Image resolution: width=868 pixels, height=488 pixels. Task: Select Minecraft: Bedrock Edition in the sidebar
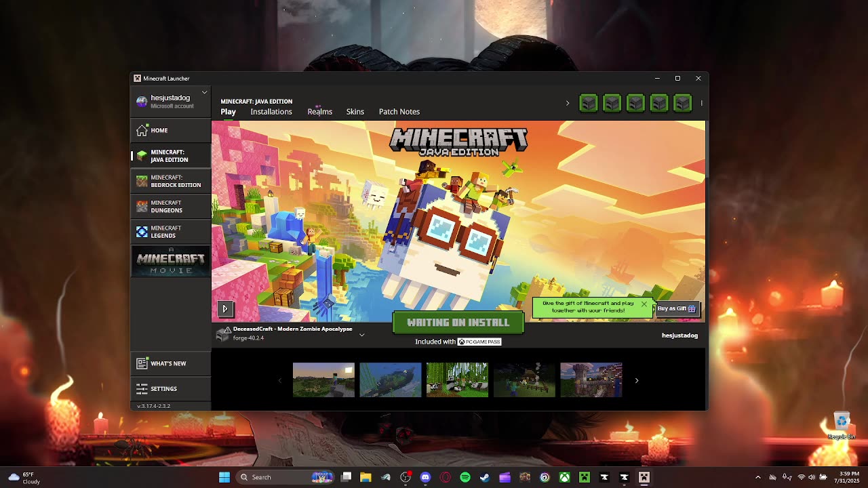171,181
